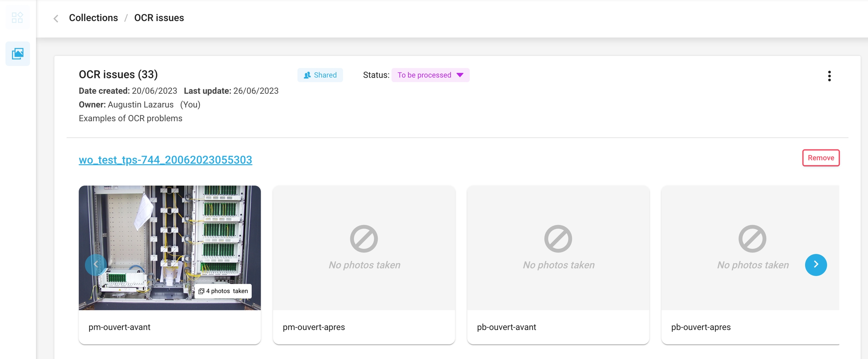This screenshot has height=359, width=868.
Task: Click the OCR issues breadcrumb
Action: 159,18
